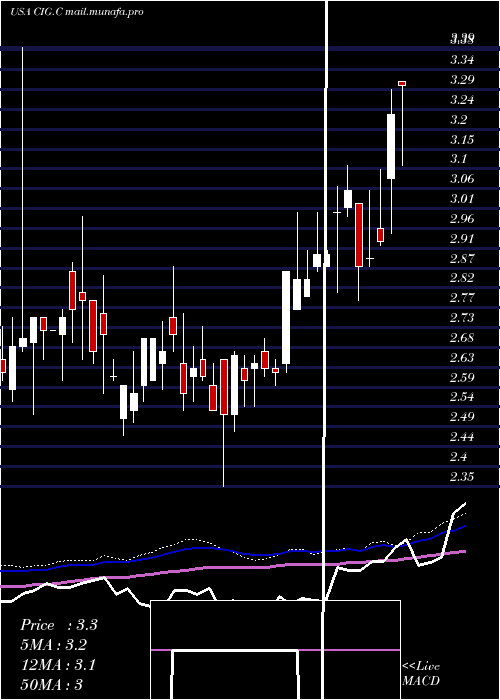Image resolution: width=500 pixels, height=700 pixels.
Task: Click the 2.91 price axis label
Action: click(x=462, y=238)
